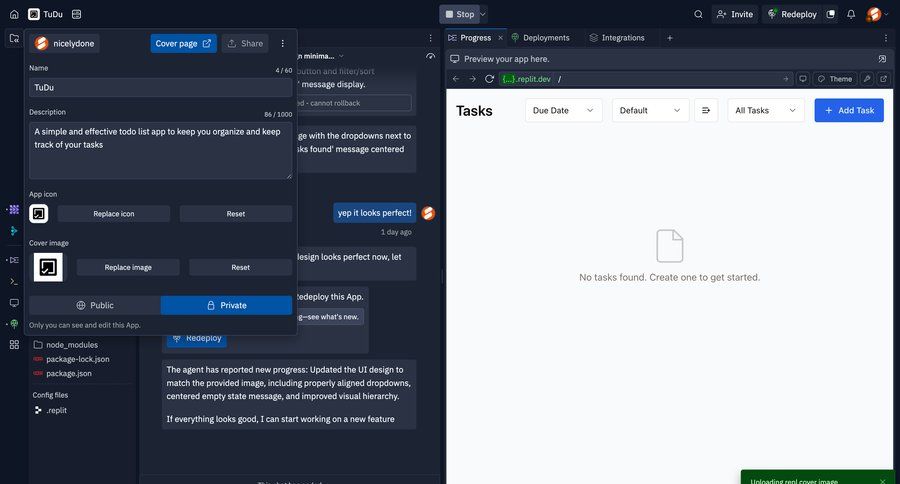Click the Add Task button

pyautogui.click(x=849, y=110)
